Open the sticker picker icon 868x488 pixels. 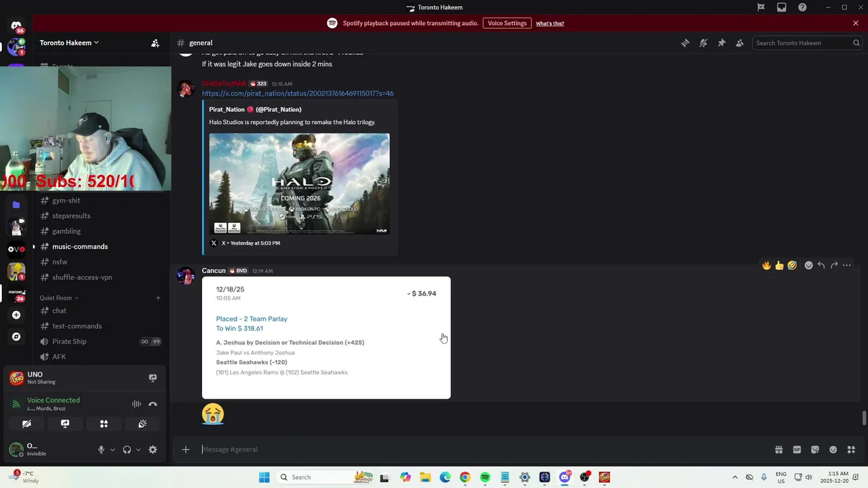tap(815, 449)
